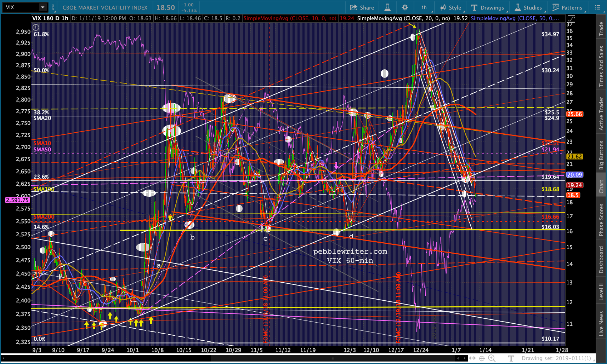Click the curve icon above price axis

571,18
